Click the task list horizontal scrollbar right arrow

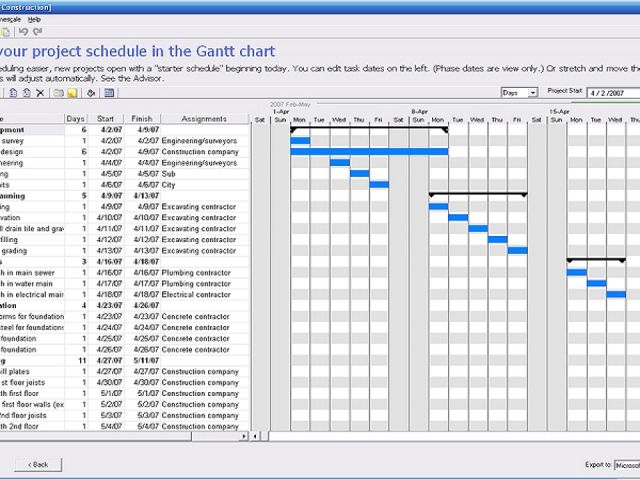pyautogui.click(x=244, y=437)
